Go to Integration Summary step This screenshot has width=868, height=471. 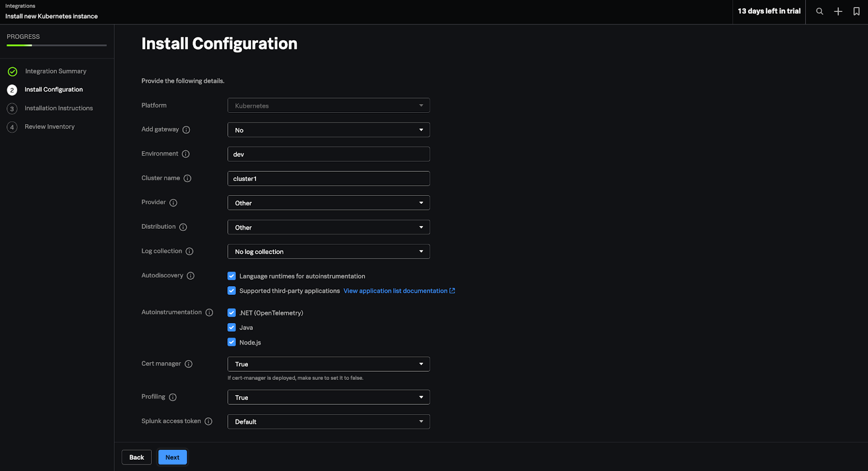tap(55, 72)
